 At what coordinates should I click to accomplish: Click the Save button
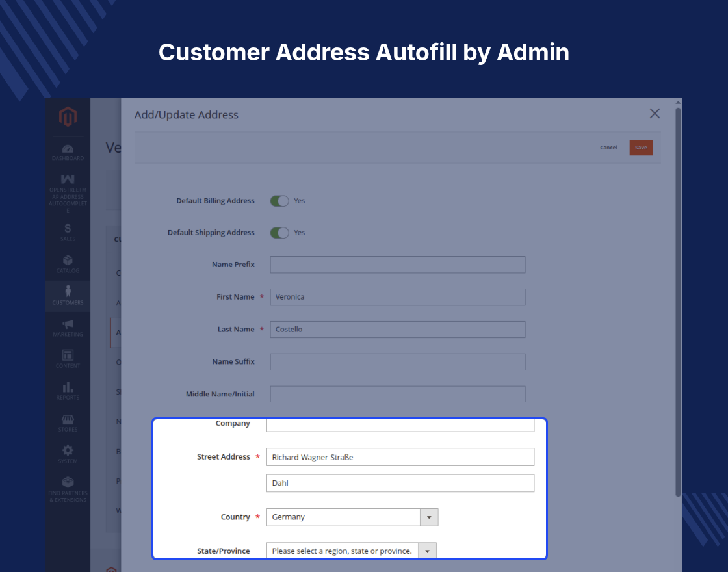[641, 148]
